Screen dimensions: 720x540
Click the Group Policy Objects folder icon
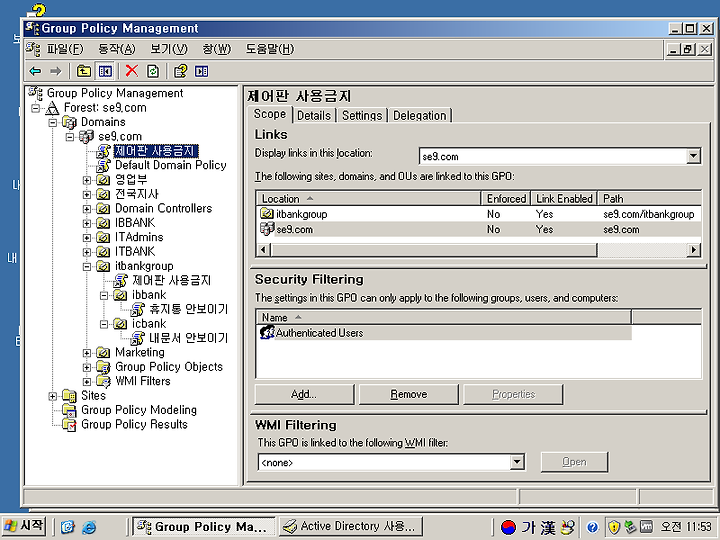coord(103,367)
